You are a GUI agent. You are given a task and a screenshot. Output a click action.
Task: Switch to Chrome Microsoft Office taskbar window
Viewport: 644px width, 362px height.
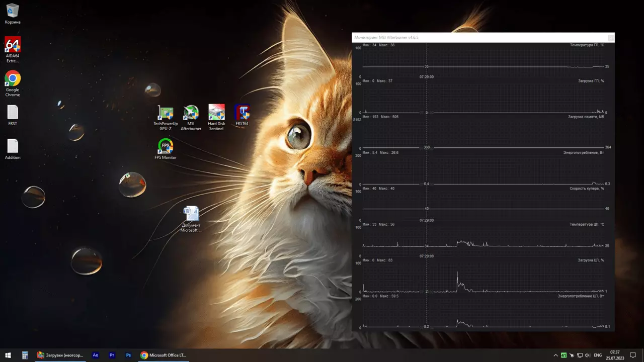(x=163, y=355)
